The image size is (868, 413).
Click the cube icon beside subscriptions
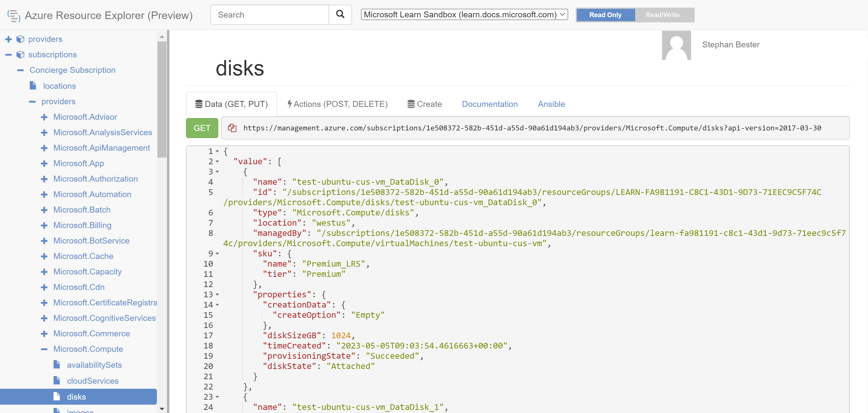tap(20, 55)
